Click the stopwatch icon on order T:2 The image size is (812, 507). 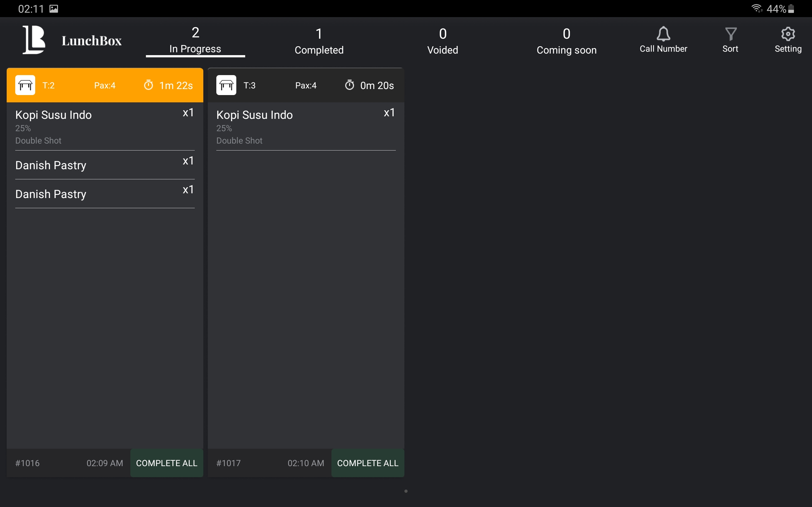[x=148, y=85]
